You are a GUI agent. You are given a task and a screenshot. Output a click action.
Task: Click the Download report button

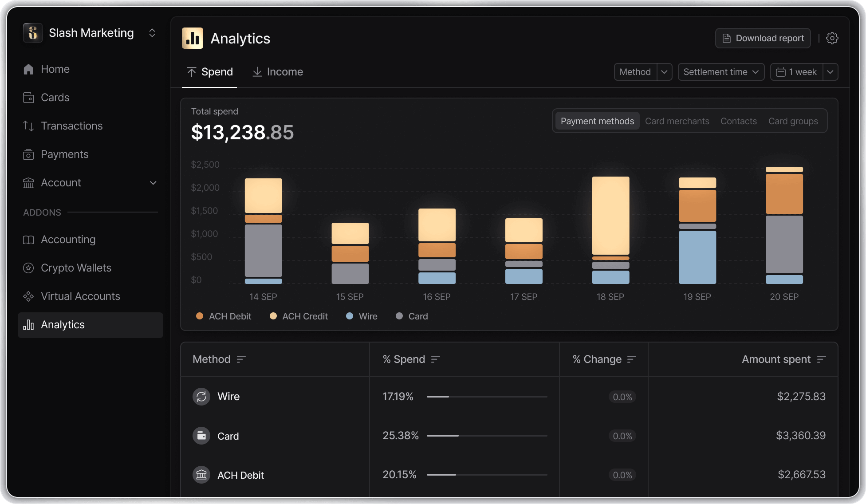pyautogui.click(x=763, y=38)
